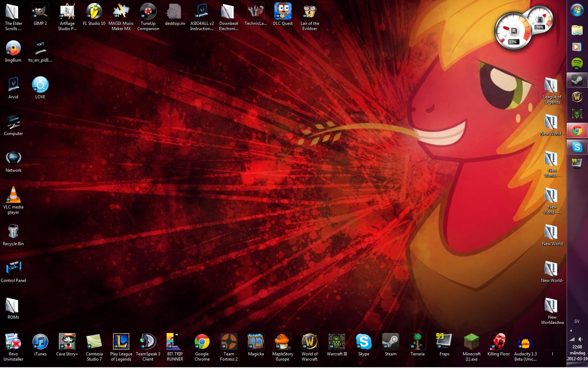Open the volume speaker tray icon
Screen dimensions: 588x369
(x=581, y=339)
